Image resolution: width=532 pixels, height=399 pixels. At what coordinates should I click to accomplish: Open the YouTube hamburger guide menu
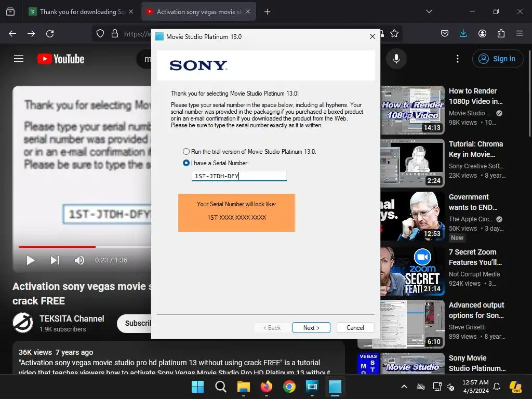pyautogui.click(x=19, y=59)
